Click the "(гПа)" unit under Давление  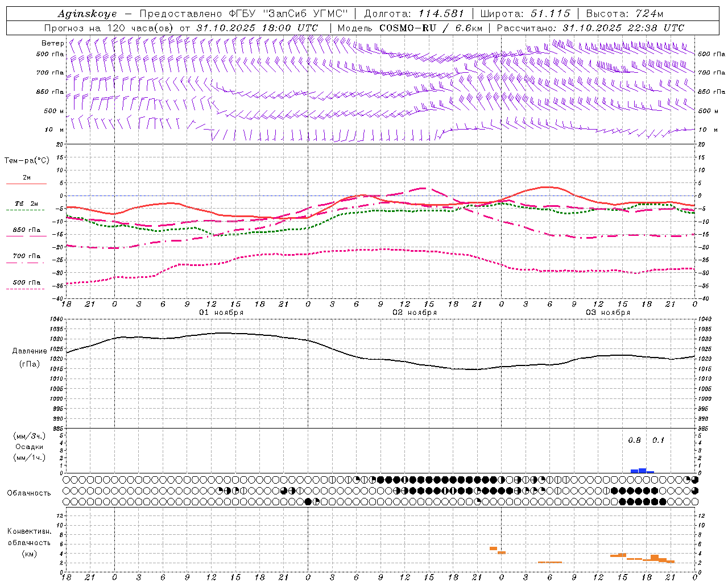(x=30, y=364)
